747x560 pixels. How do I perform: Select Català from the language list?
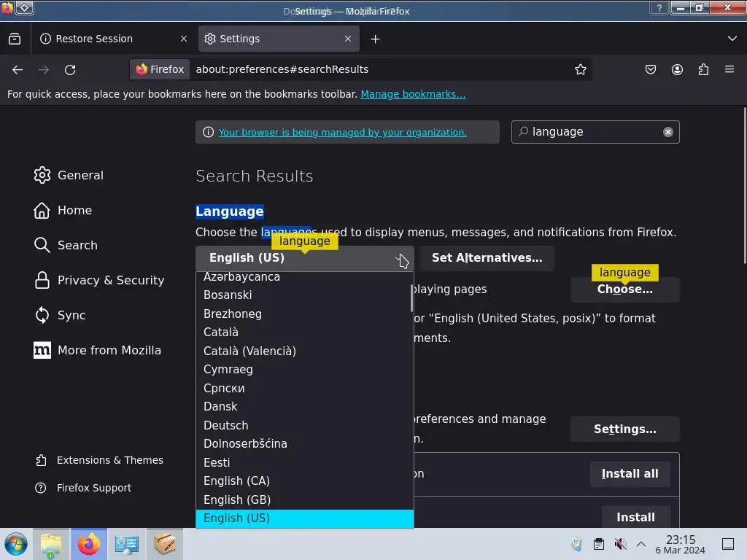(x=304, y=332)
